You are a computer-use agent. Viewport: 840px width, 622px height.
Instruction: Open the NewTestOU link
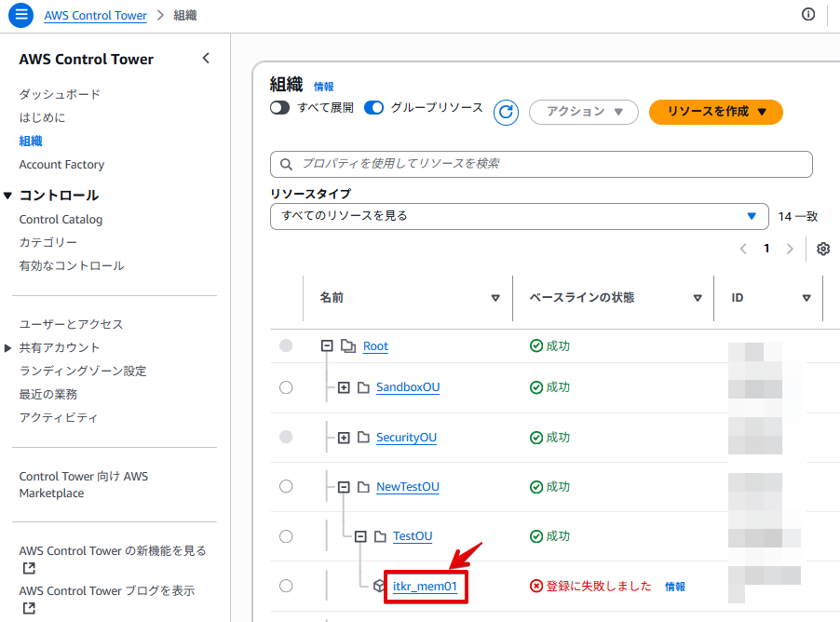click(408, 487)
